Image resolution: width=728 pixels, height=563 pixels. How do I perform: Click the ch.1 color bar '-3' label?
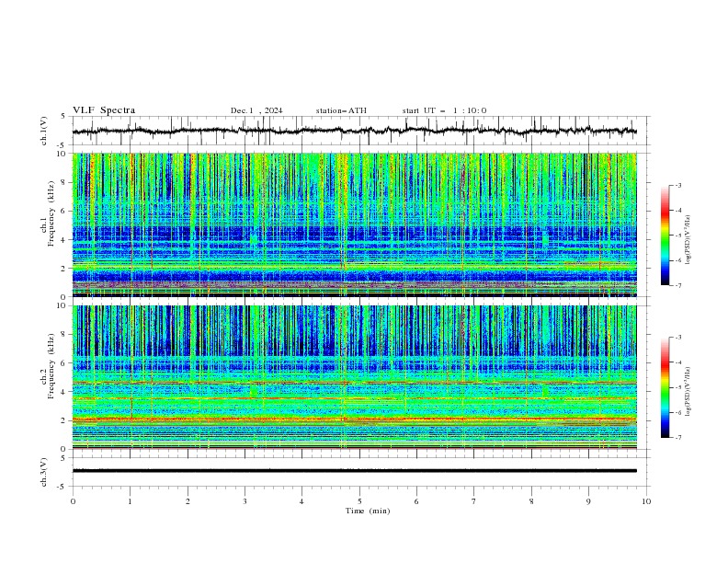[x=677, y=185]
